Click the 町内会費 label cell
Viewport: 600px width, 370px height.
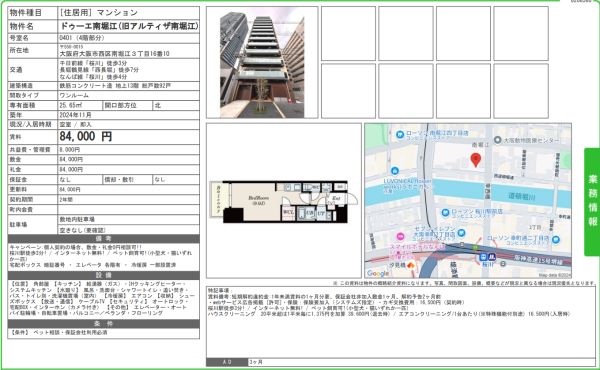33,210
